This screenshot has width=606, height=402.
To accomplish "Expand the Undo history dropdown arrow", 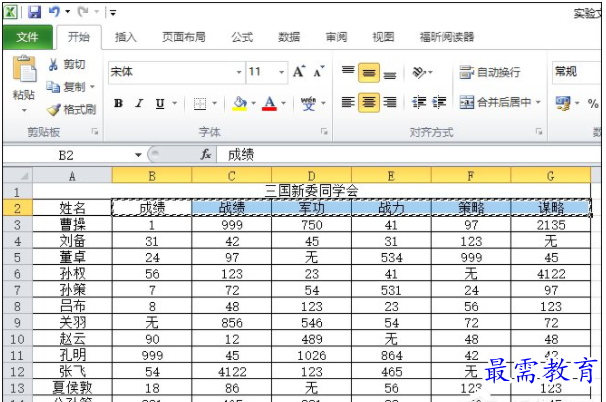I will 68,12.
